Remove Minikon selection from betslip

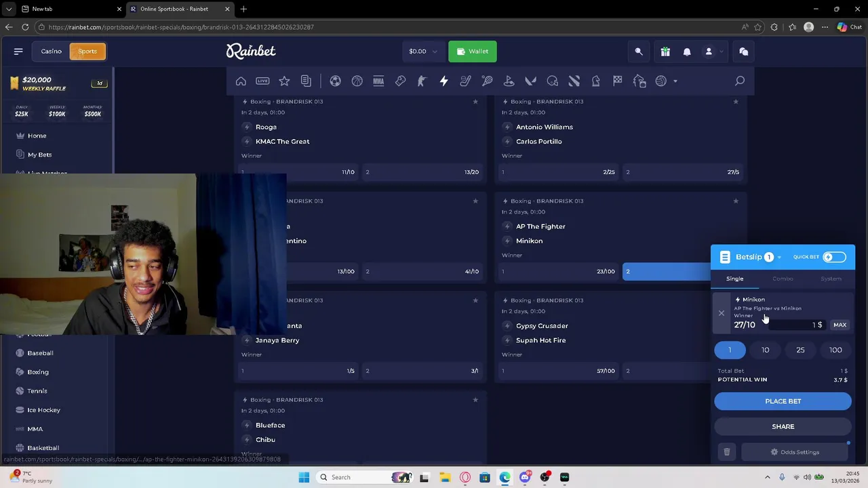(x=722, y=313)
